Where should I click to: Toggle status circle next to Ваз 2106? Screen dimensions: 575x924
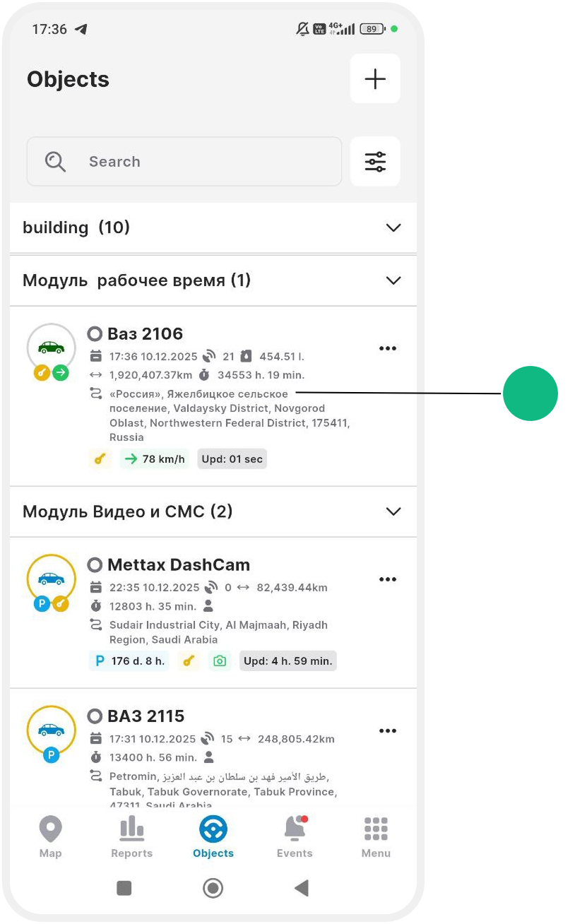tap(95, 333)
